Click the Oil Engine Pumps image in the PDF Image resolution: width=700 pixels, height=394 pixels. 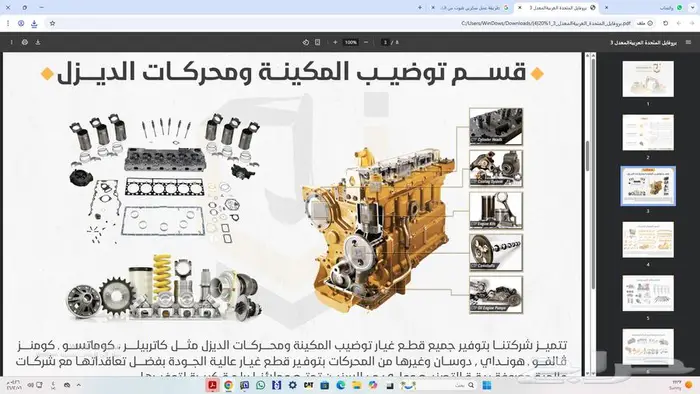(496, 294)
